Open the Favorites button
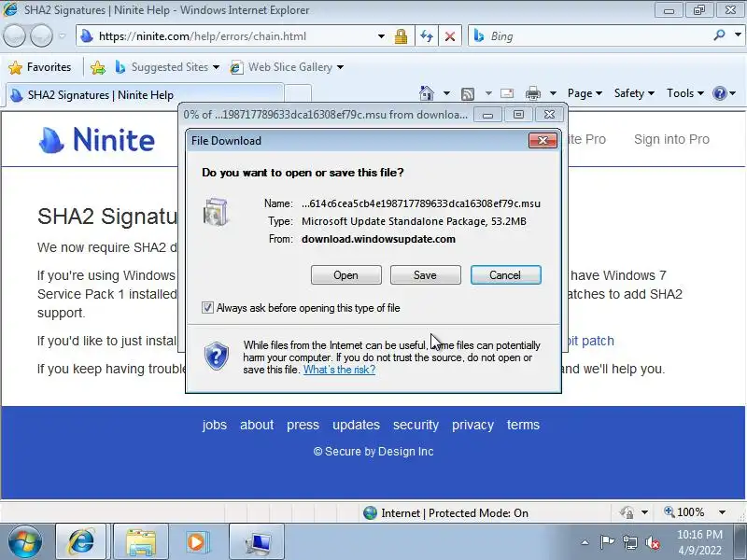This screenshot has height=560, width=747. click(40, 67)
